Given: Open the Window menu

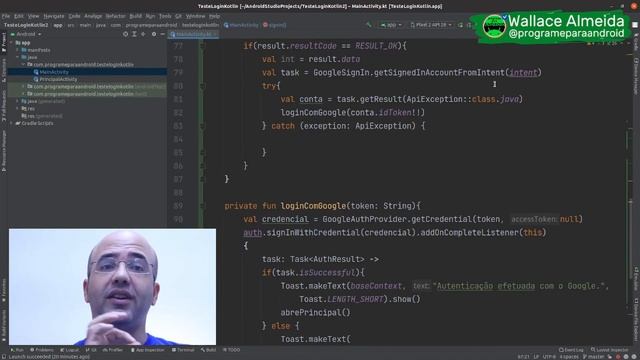Looking at the screenshot, I should 196,16.
